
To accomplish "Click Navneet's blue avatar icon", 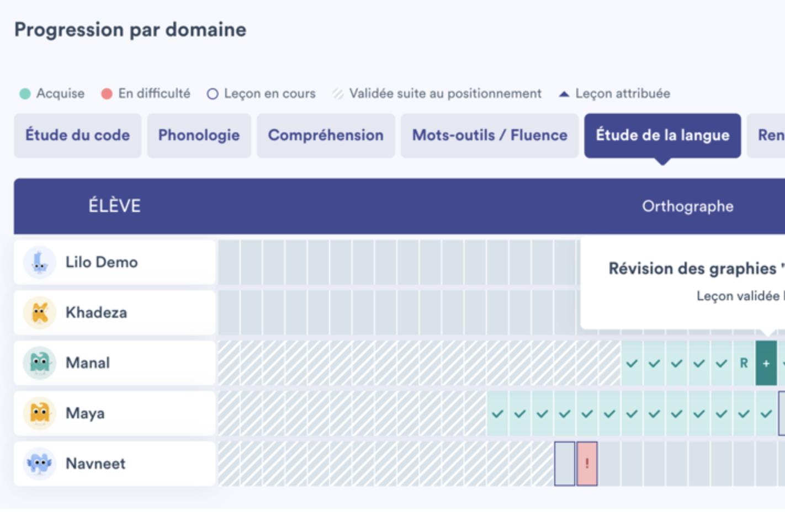I will (x=39, y=464).
